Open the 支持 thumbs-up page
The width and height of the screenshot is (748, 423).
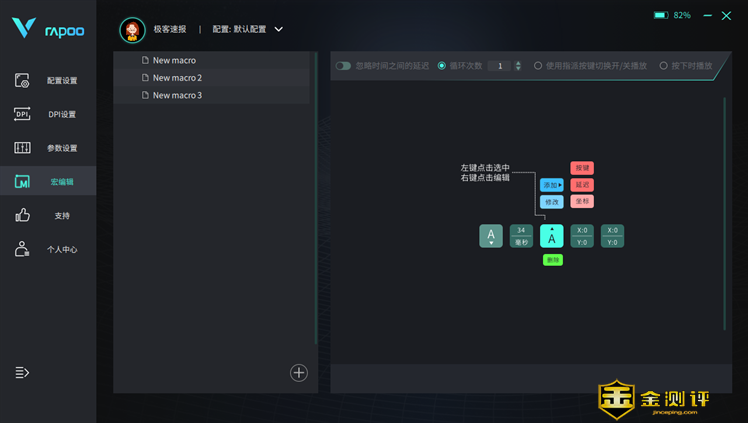[48, 215]
